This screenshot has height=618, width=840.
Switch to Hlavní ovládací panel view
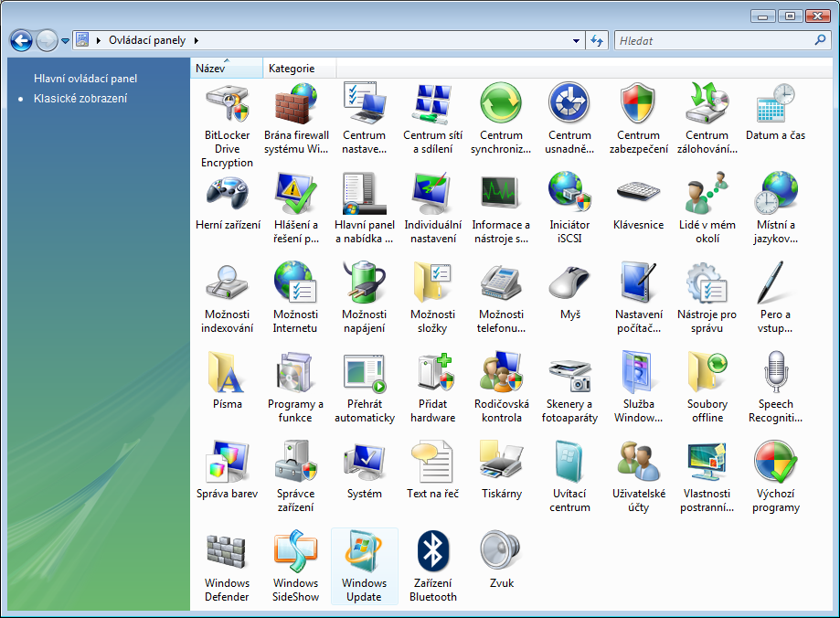coord(85,79)
